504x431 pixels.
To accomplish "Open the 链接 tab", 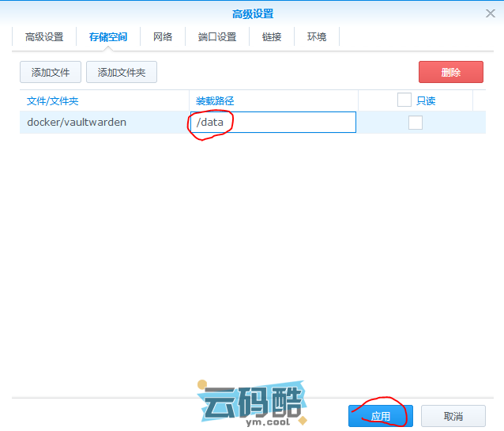I will [x=272, y=36].
